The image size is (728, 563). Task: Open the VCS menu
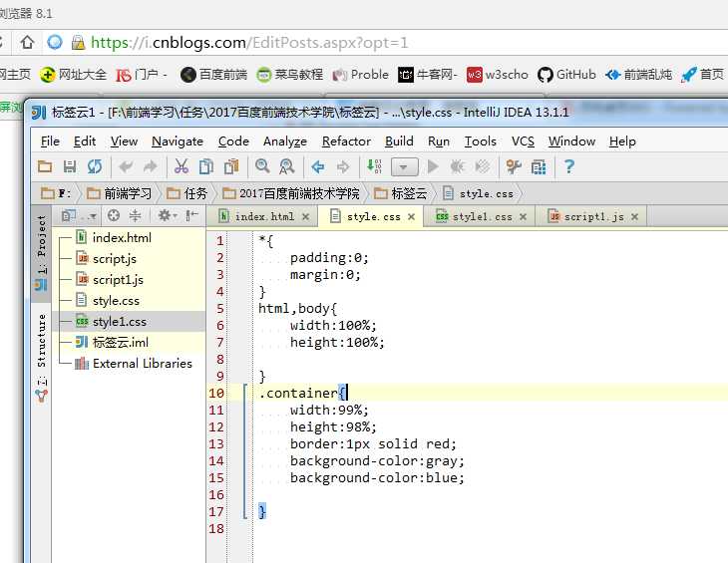pyautogui.click(x=523, y=141)
